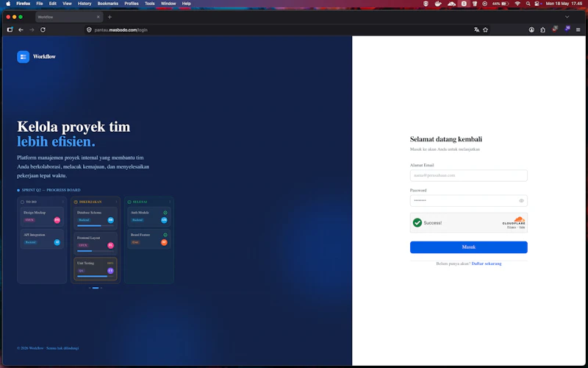Click red extension icon with badge 1
The height and width of the screenshot is (368, 588).
pos(555,29)
